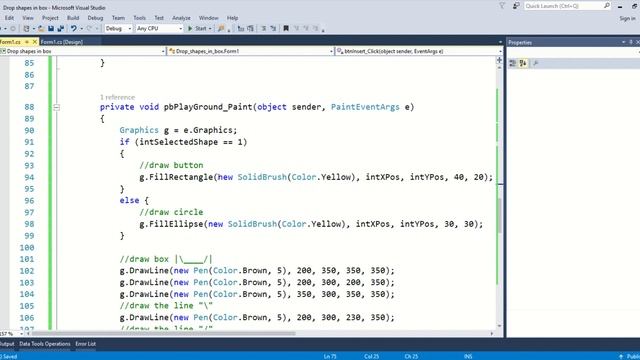Open the Team menu
This screenshot has height=360, width=640.
coord(118,18)
